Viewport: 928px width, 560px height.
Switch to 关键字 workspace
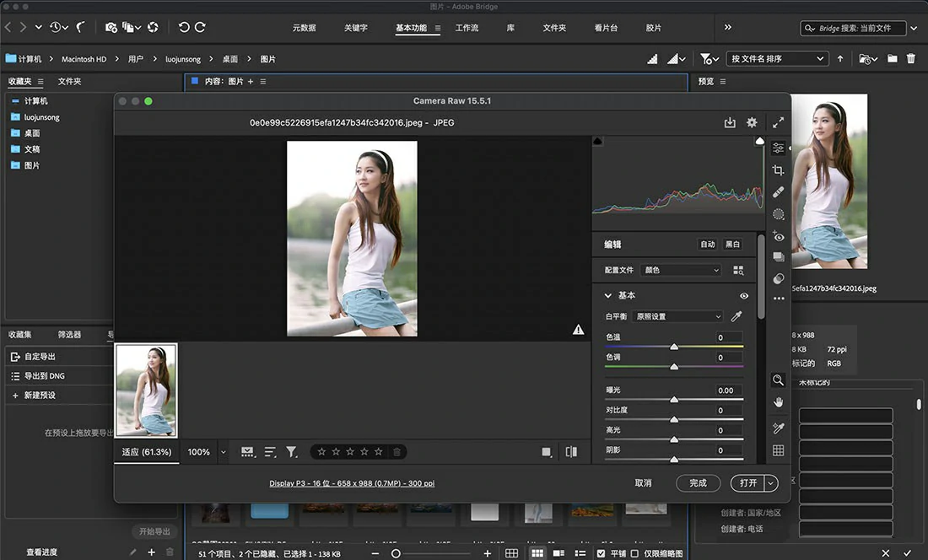click(x=356, y=28)
